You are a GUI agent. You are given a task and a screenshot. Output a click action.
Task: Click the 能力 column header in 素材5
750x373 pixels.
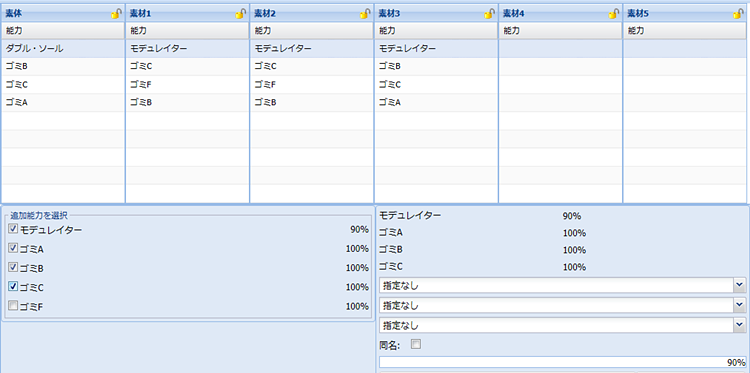[x=685, y=31]
